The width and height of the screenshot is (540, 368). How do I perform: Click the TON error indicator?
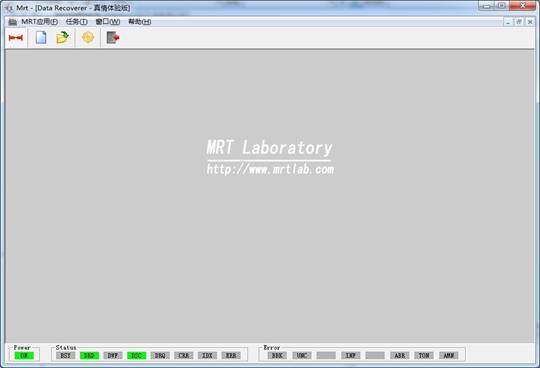pyautogui.click(x=424, y=356)
